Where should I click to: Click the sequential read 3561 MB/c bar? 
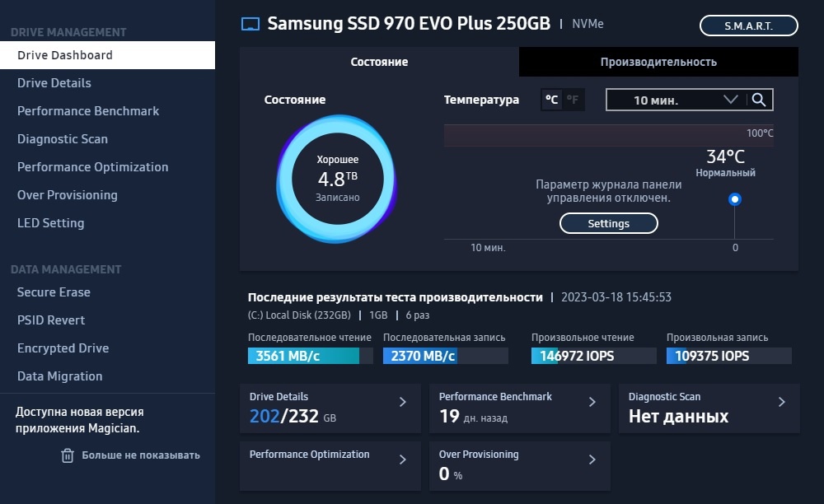click(311, 356)
